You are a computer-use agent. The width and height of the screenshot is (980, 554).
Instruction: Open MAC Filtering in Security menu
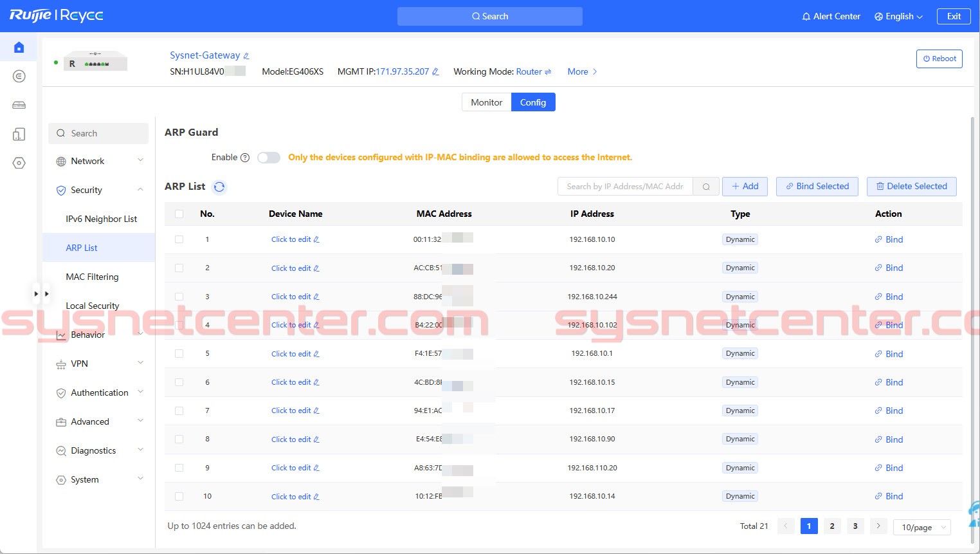click(92, 277)
